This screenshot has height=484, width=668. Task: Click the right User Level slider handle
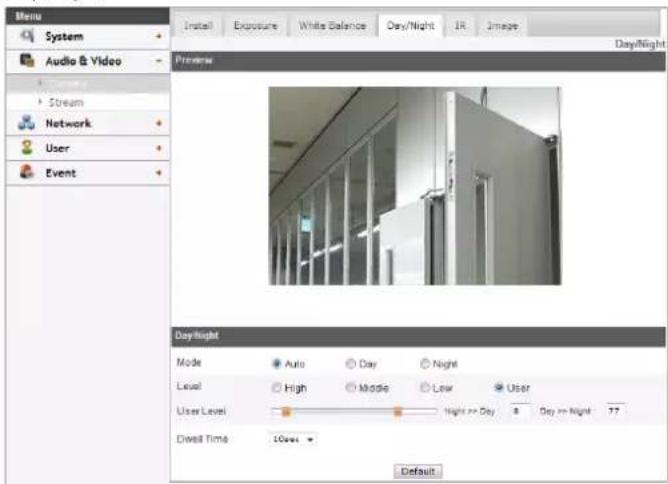[397, 412]
